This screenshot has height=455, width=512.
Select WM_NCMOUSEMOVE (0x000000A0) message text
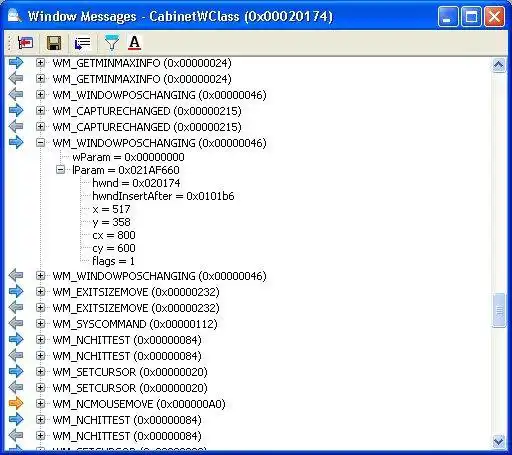(139, 404)
